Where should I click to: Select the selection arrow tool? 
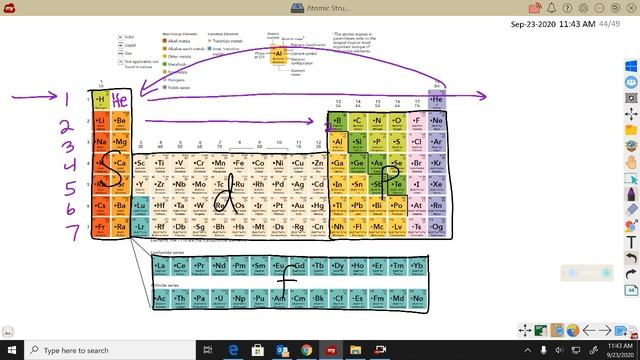[x=631, y=178]
